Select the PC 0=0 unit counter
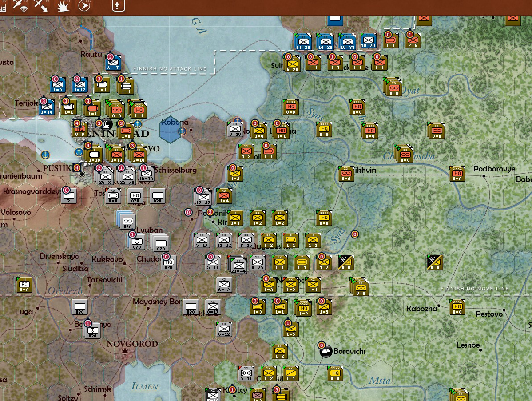The height and width of the screenshot is (401, 532). tap(24, 285)
